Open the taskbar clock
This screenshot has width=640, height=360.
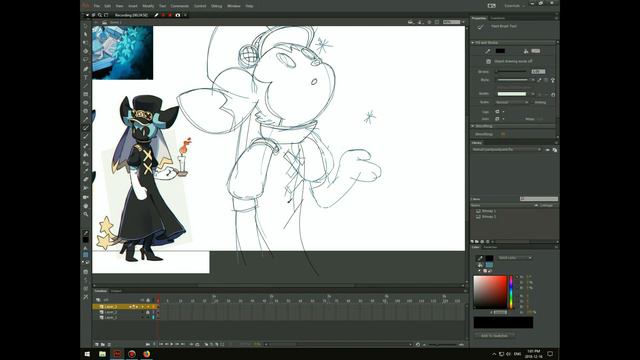533,353
